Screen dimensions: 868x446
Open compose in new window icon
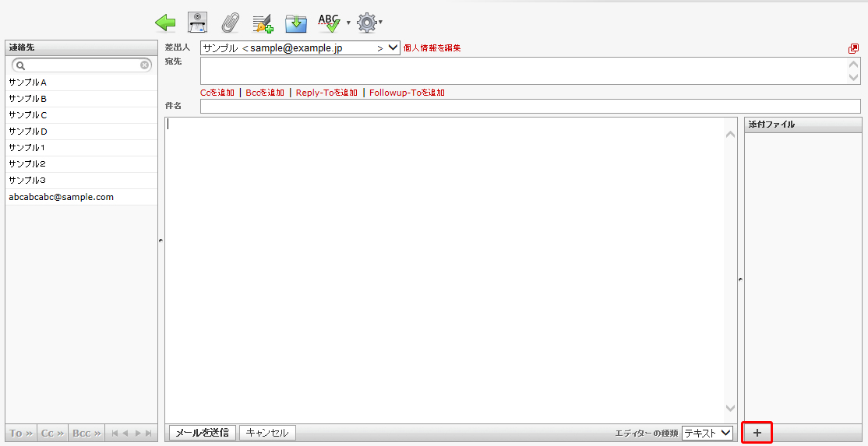853,48
